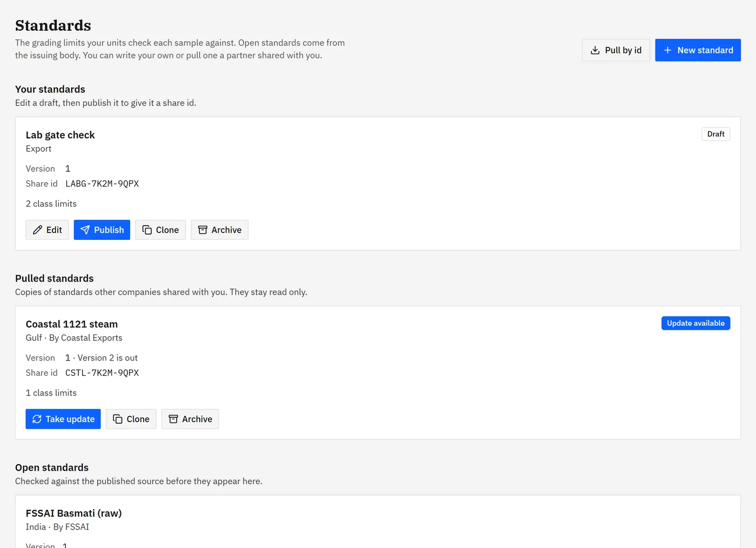Select share id LABG-7K2M-9QPX
The height and width of the screenshot is (548, 756).
point(102,184)
